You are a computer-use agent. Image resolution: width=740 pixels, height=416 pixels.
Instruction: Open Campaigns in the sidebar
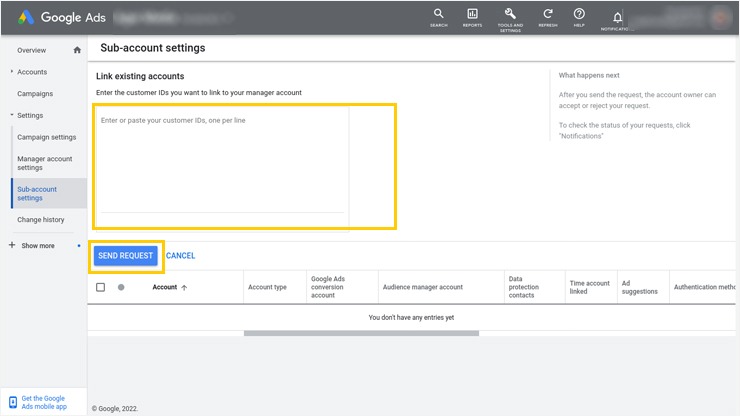35,94
